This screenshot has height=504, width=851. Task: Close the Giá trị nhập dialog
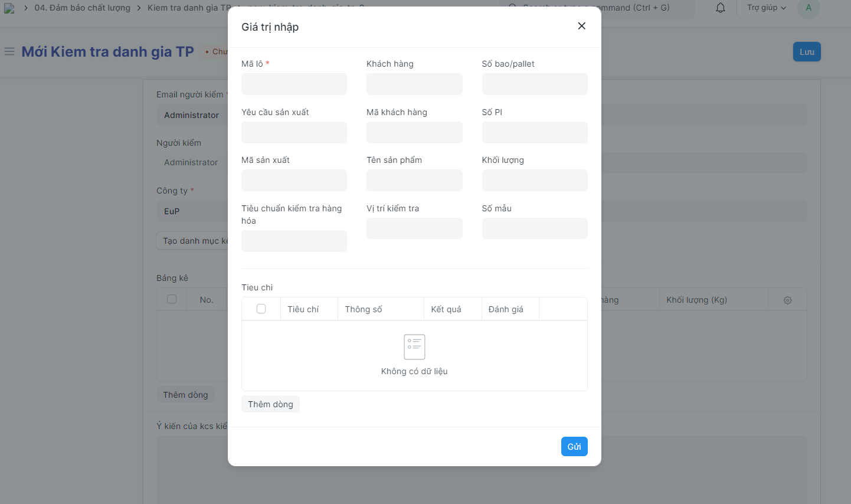coord(581,26)
